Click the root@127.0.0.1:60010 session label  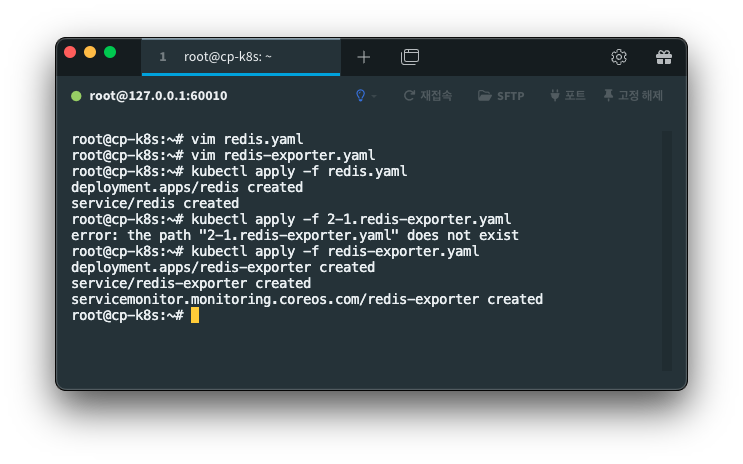pos(158,96)
